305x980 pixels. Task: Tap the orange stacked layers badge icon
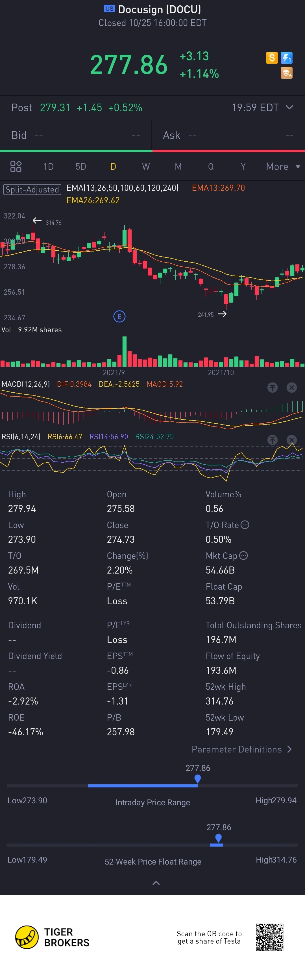(286, 73)
